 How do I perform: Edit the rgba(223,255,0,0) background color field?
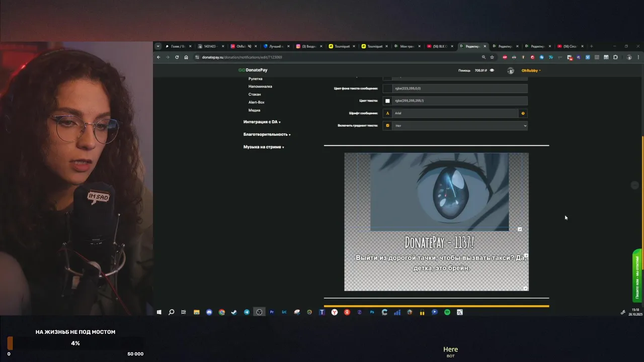[x=460, y=88]
